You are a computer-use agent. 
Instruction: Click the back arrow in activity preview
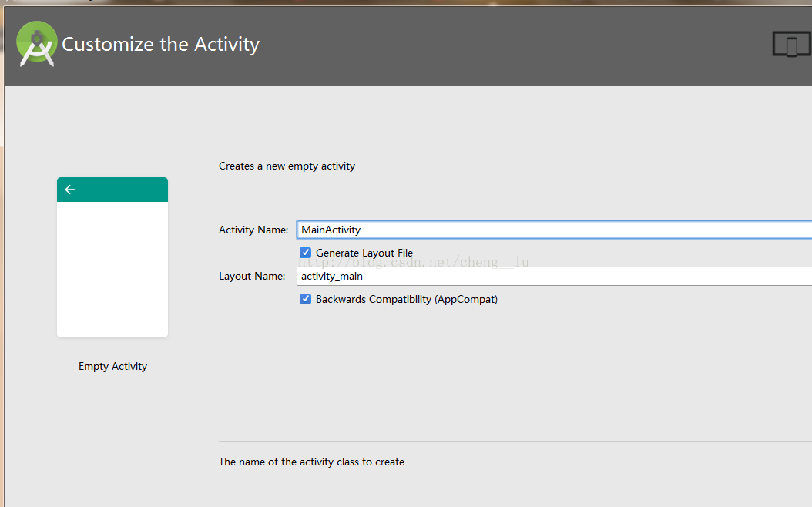click(x=70, y=190)
